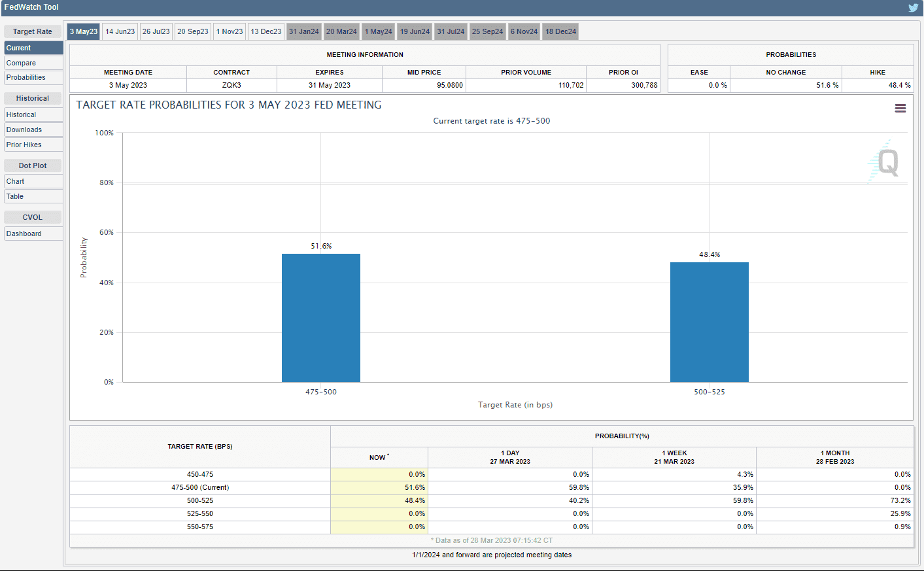Select the 31 Jan24 projected meeting tab
This screenshot has width=924, height=571.
pyautogui.click(x=304, y=31)
